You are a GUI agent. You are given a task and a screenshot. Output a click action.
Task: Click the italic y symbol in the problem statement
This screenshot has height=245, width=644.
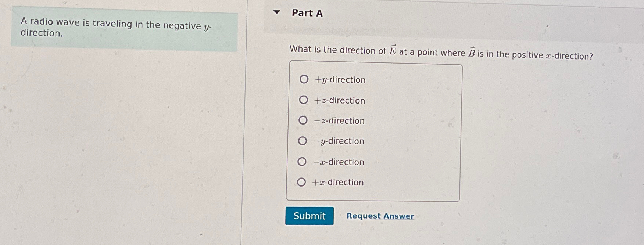pos(207,28)
